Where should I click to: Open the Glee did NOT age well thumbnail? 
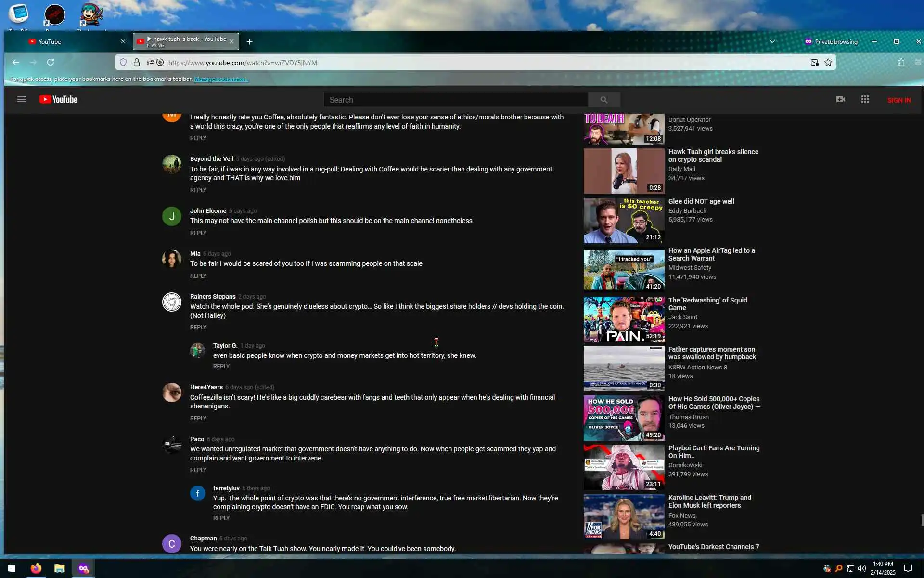[x=624, y=221]
